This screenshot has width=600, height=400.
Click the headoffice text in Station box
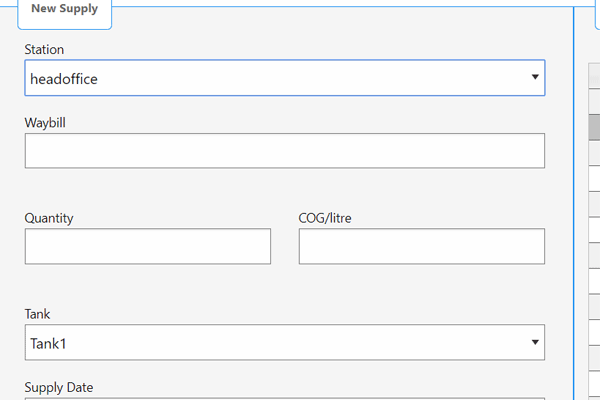64,79
